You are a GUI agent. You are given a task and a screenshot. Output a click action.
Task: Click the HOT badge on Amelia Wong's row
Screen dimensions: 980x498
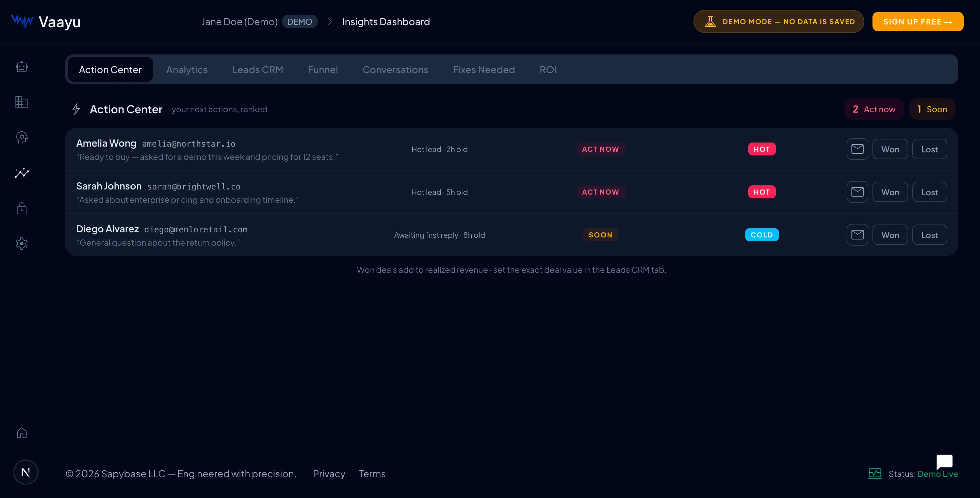762,149
